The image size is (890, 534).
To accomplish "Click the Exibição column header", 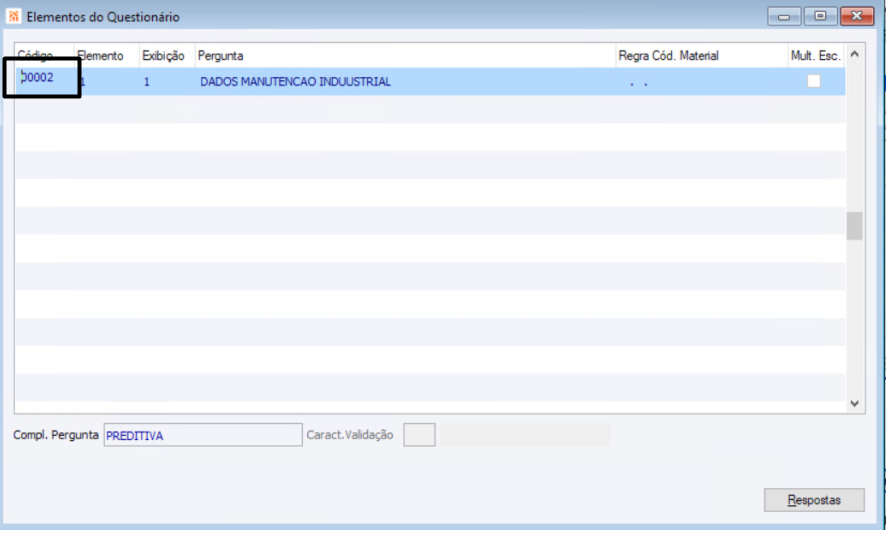I will (169, 56).
